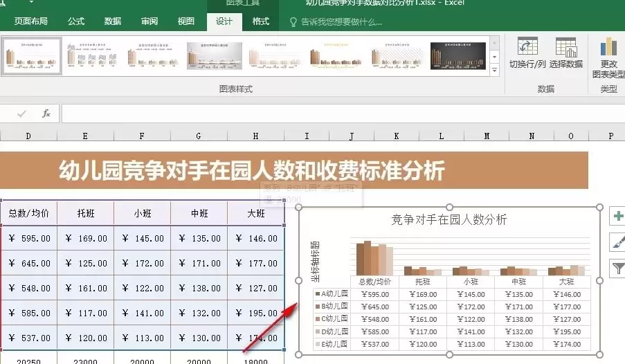Open the Select Data (选择数据) tool
The height and width of the screenshot is (364, 625).
(565, 47)
